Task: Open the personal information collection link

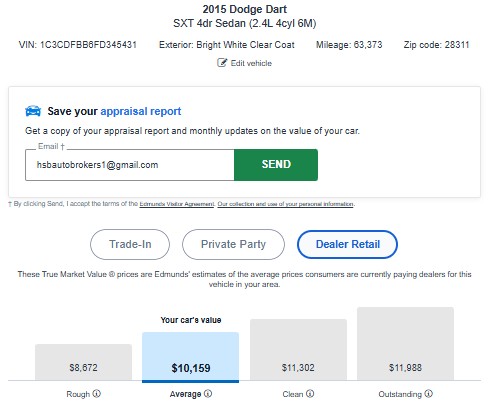Action: (x=285, y=204)
